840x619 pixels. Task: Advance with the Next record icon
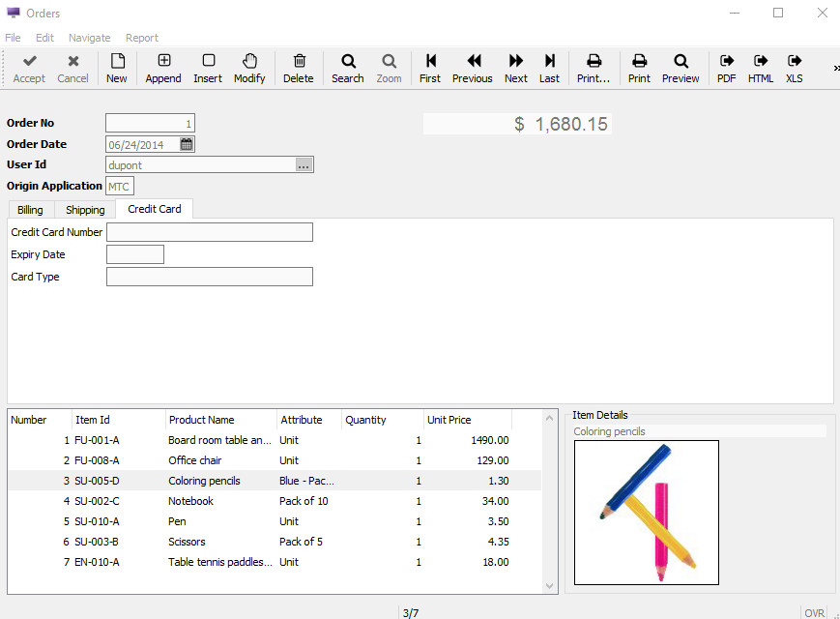(515, 68)
